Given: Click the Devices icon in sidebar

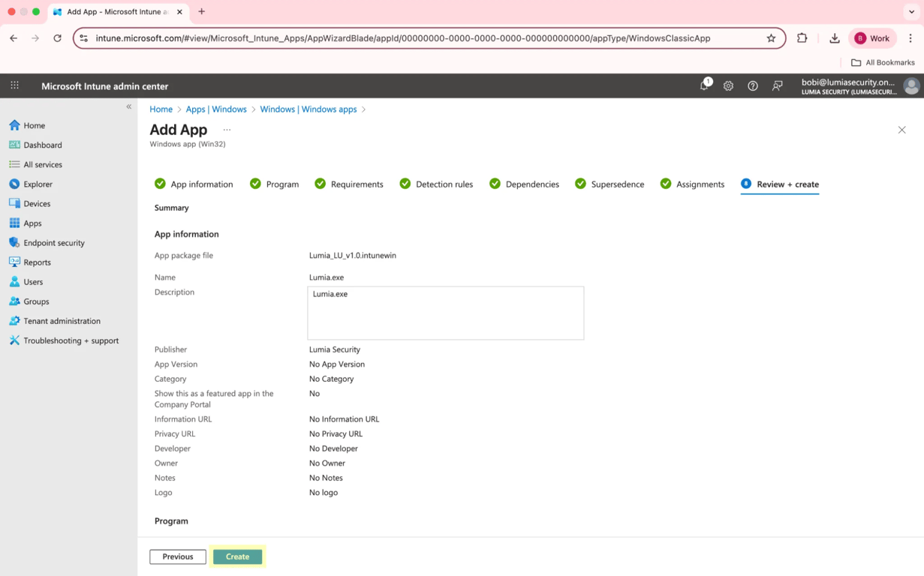Looking at the screenshot, I should (x=14, y=203).
